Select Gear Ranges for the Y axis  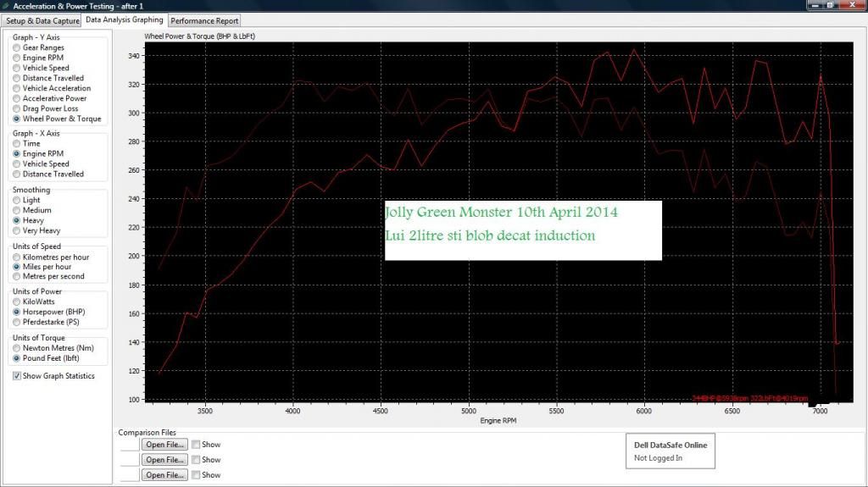[17, 48]
